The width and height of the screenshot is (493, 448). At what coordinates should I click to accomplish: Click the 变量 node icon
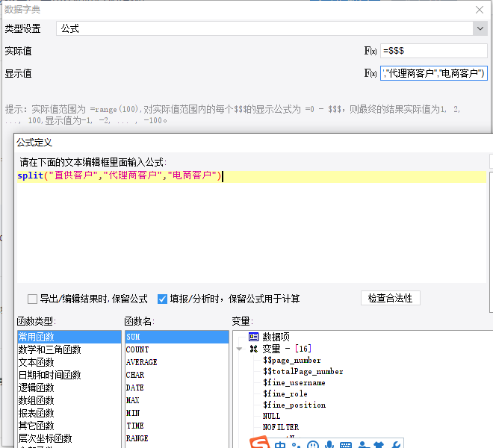pos(253,349)
